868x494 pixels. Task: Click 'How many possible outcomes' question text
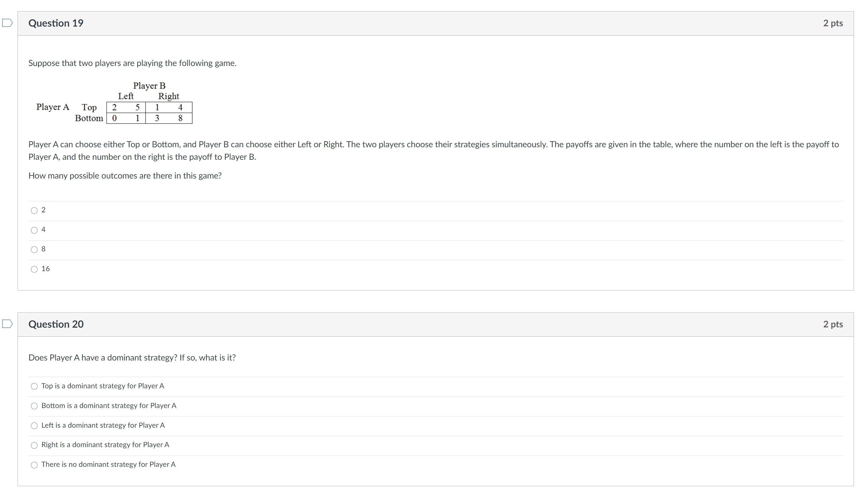point(125,176)
